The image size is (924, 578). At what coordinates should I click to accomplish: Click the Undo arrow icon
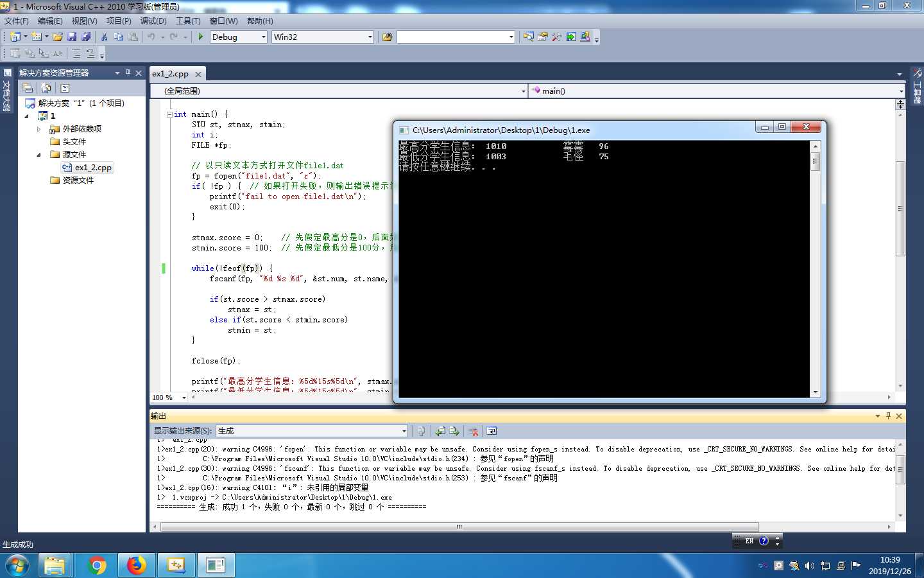[x=151, y=37]
